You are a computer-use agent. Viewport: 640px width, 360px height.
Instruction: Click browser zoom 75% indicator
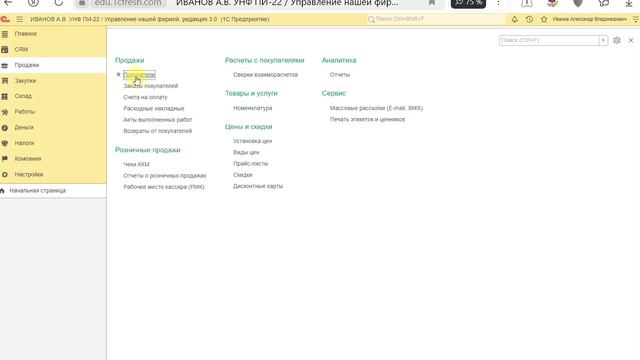point(468,3)
